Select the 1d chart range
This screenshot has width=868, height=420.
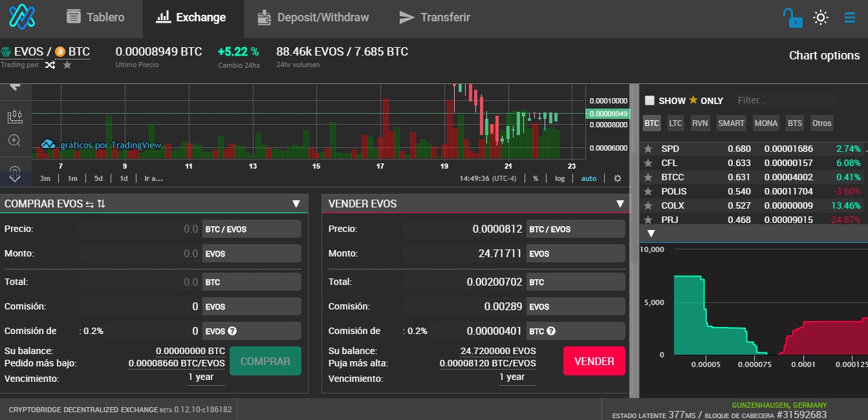pos(124,178)
